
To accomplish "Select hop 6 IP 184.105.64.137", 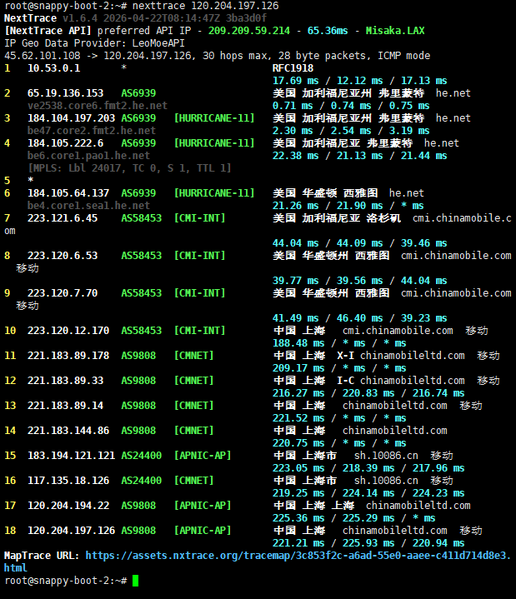I will (x=68, y=193).
